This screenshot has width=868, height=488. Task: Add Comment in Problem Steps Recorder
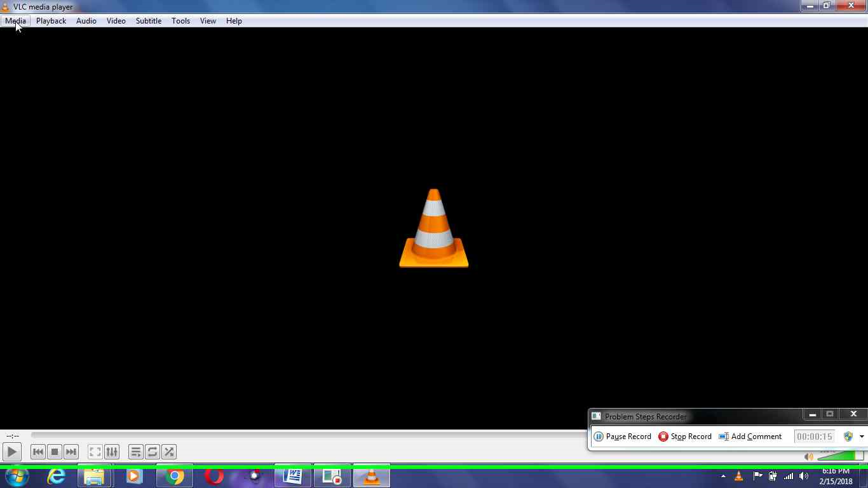750,437
